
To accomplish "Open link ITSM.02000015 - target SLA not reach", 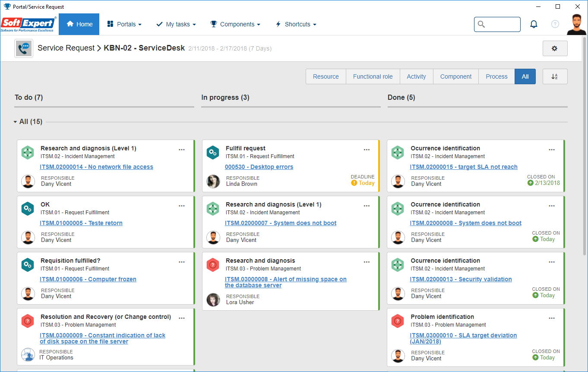I will coord(464,167).
